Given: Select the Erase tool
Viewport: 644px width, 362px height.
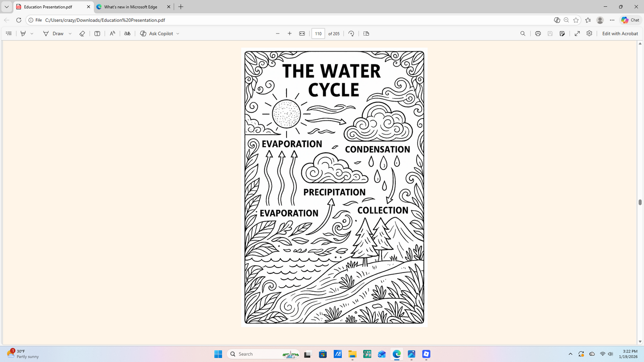Looking at the screenshot, I should tap(82, 33).
